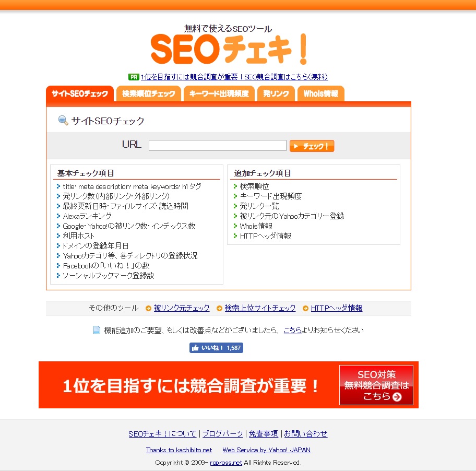Click the green PR badge icon
The height and width of the screenshot is (471, 476).
tap(134, 77)
